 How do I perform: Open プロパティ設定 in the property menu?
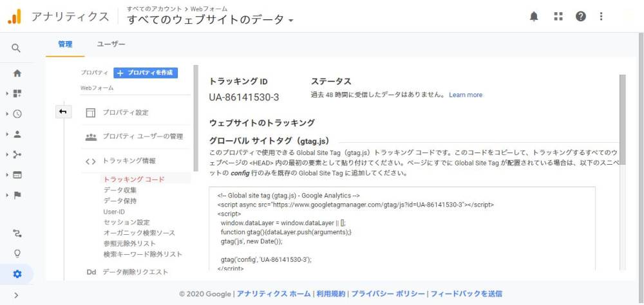(x=126, y=113)
